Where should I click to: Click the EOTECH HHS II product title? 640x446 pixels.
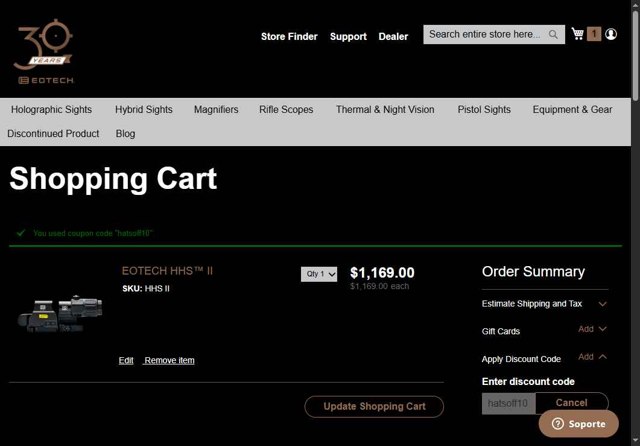pos(167,271)
